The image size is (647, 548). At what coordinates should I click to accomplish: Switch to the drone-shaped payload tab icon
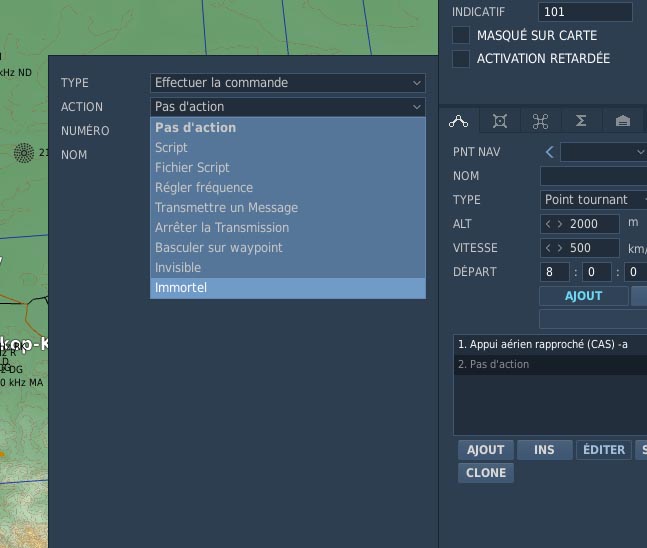[x=540, y=121]
